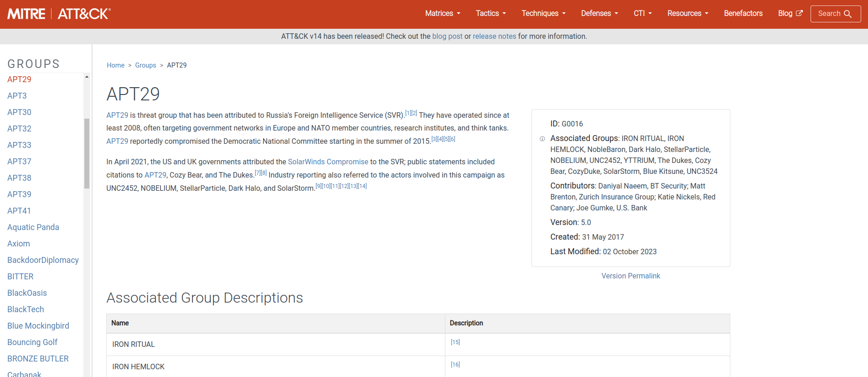
Task: Select APT29 in the groups sidebar
Action: pos(19,79)
